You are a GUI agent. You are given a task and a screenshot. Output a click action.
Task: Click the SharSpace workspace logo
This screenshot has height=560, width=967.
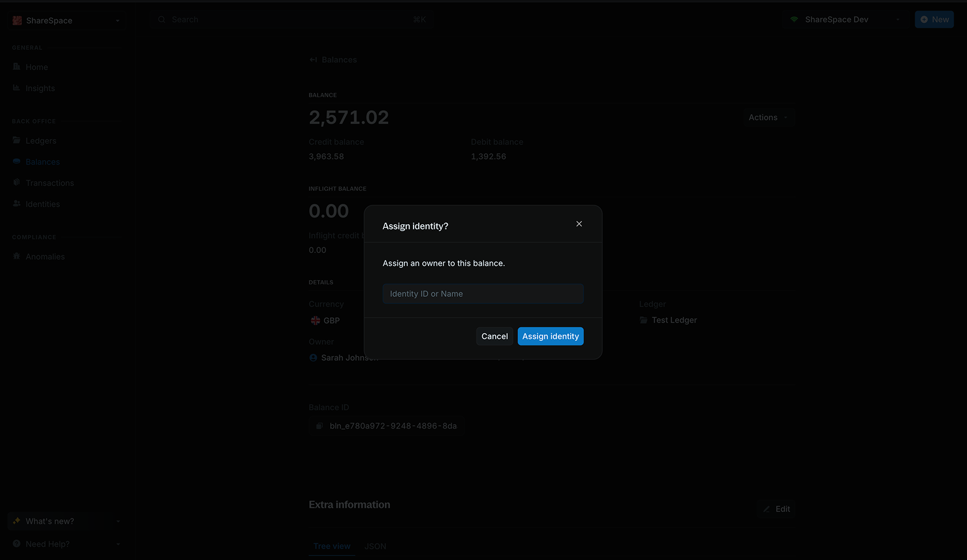(x=17, y=20)
